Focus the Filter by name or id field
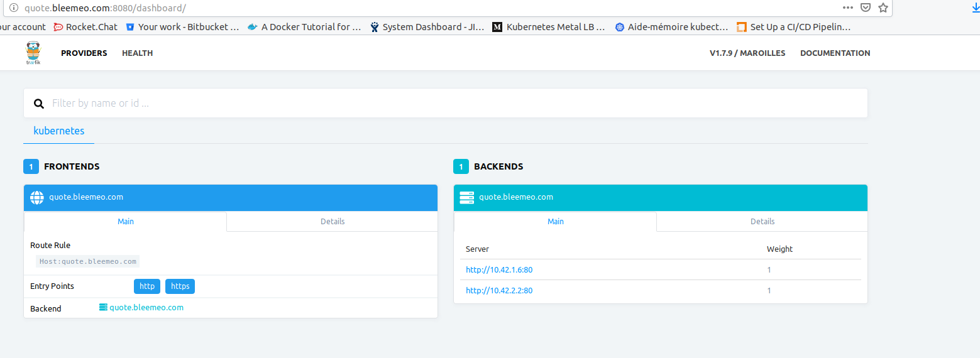This screenshot has width=980, height=358. point(446,103)
